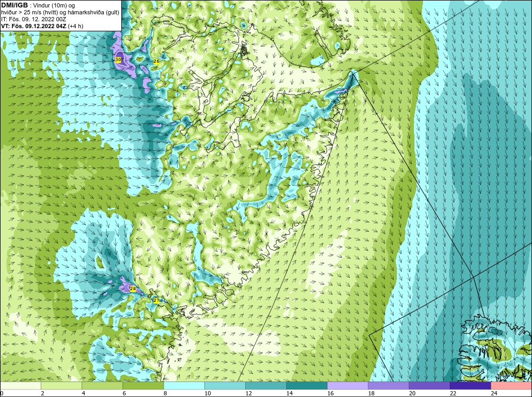The image size is (532, 397).
Task: Click the scale value 8
Action: pyautogui.click(x=165, y=393)
